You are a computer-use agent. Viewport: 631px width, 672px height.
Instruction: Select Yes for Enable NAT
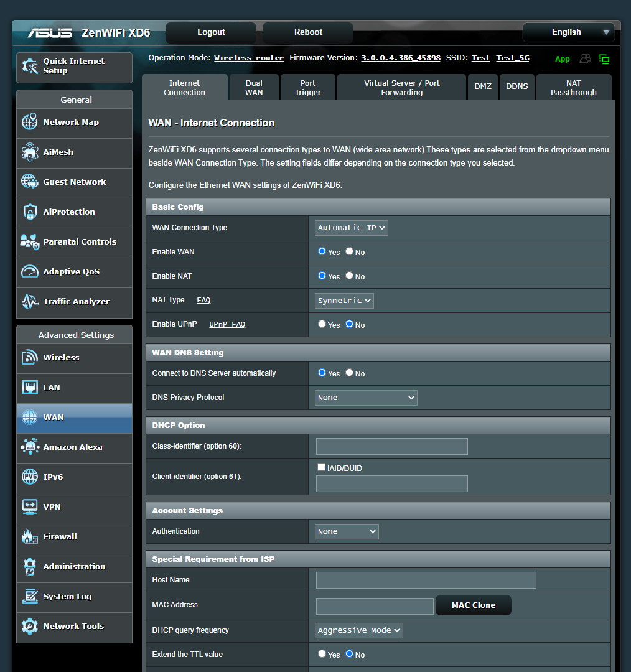(x=322, y=276)
